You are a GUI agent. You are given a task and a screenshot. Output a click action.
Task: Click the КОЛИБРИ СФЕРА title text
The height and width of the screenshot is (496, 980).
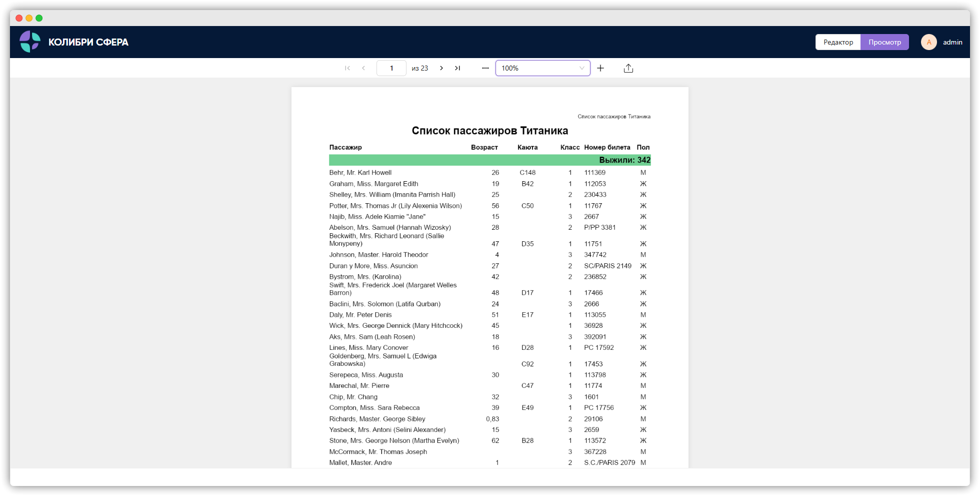(88, 42)
